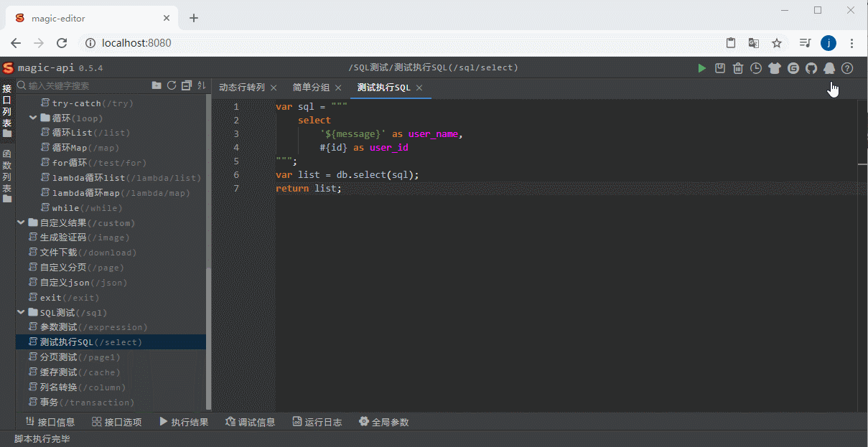Open the Gitee repository icon
The width and height of the screenshot is (868, 447).
click(792, 67)
